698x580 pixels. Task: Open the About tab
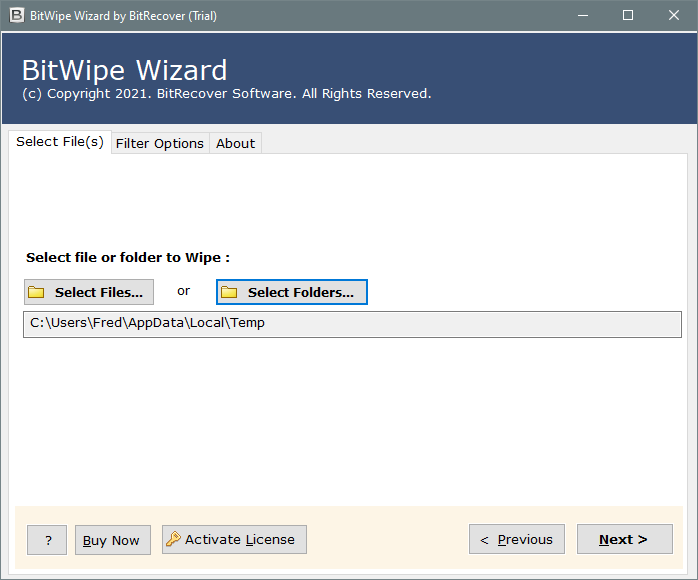235,143
